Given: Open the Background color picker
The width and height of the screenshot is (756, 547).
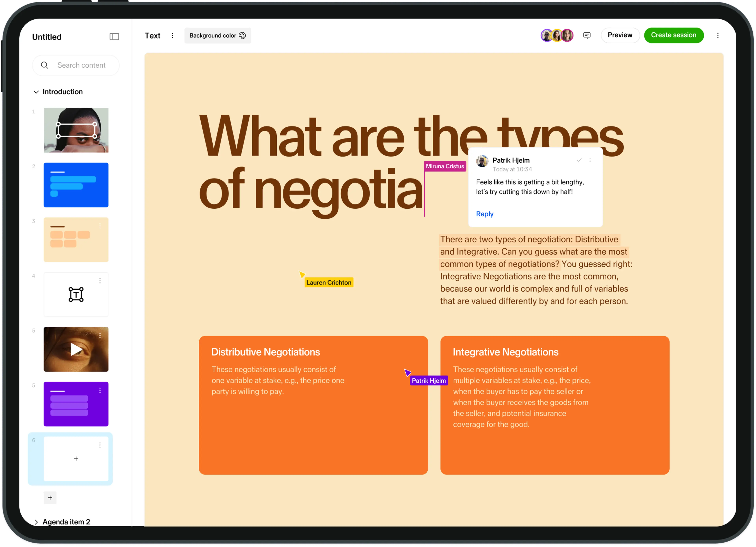Looking at the screenshot, I should point(217,36).
